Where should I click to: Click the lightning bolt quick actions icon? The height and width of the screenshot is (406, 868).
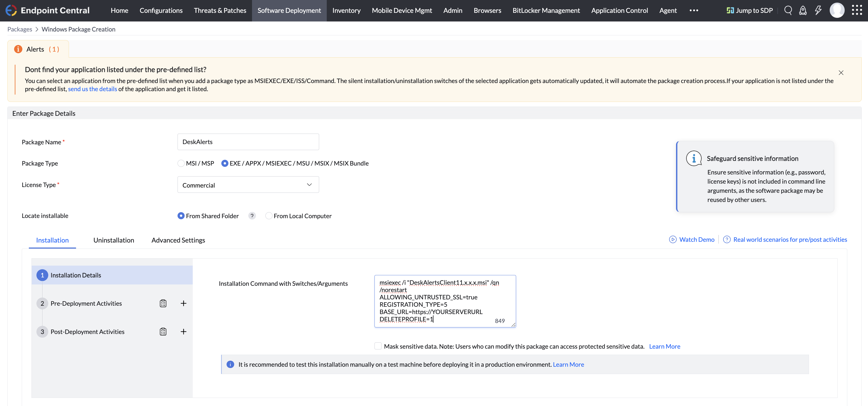coord(818,10)
